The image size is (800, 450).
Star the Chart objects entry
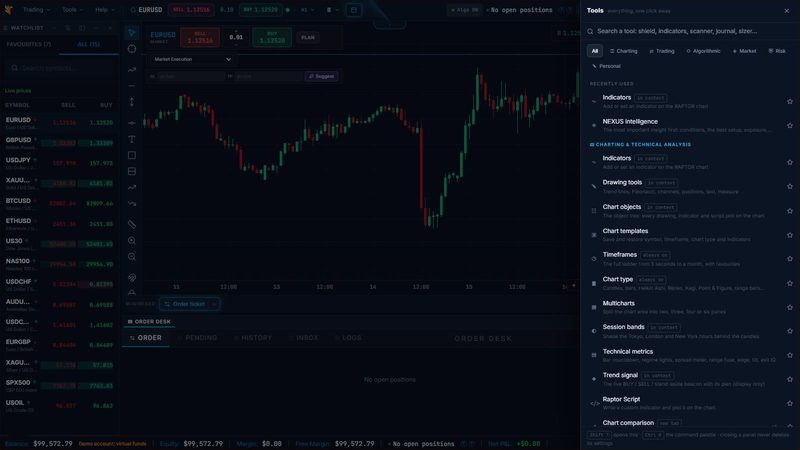pos(790,211)
